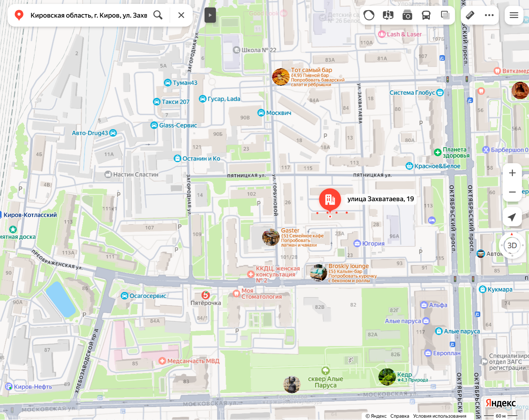The width and height of the screenshot is (529, 420).
Task: Clear the search query with the X
Action: point(181,15)
